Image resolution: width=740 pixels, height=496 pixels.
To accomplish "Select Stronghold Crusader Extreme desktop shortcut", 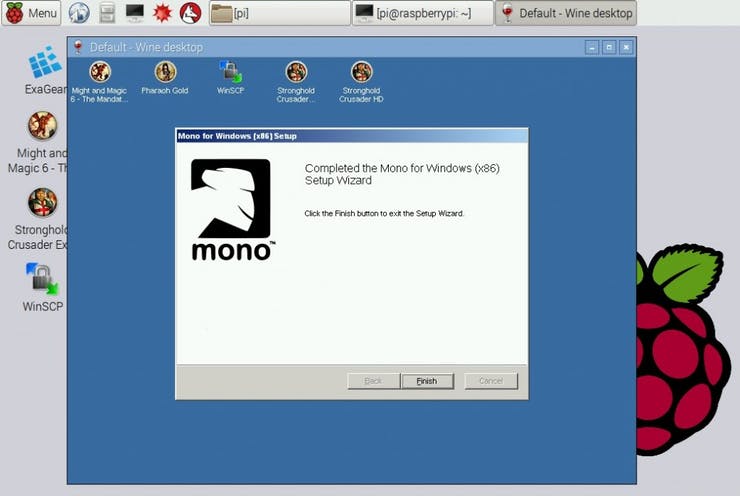I will (x=42, y=219).
